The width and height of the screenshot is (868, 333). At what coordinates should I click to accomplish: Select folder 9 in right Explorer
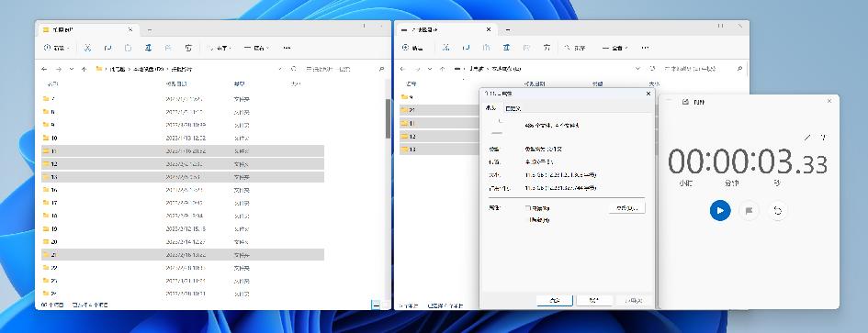440,97
